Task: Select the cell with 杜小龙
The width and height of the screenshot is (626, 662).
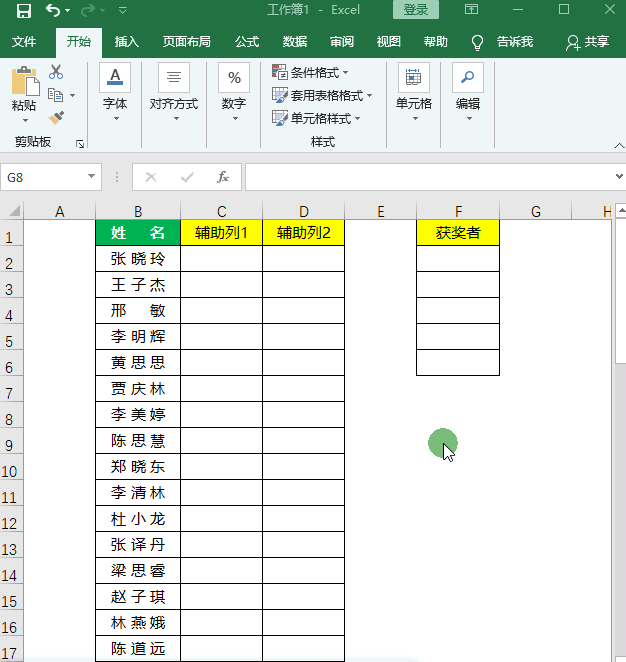Action: click(138, 519)
